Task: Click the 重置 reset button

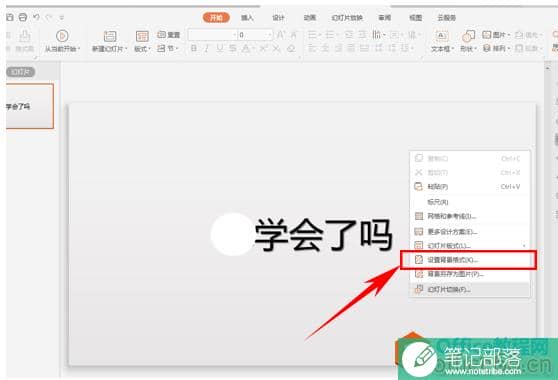Action: (169, 35)
